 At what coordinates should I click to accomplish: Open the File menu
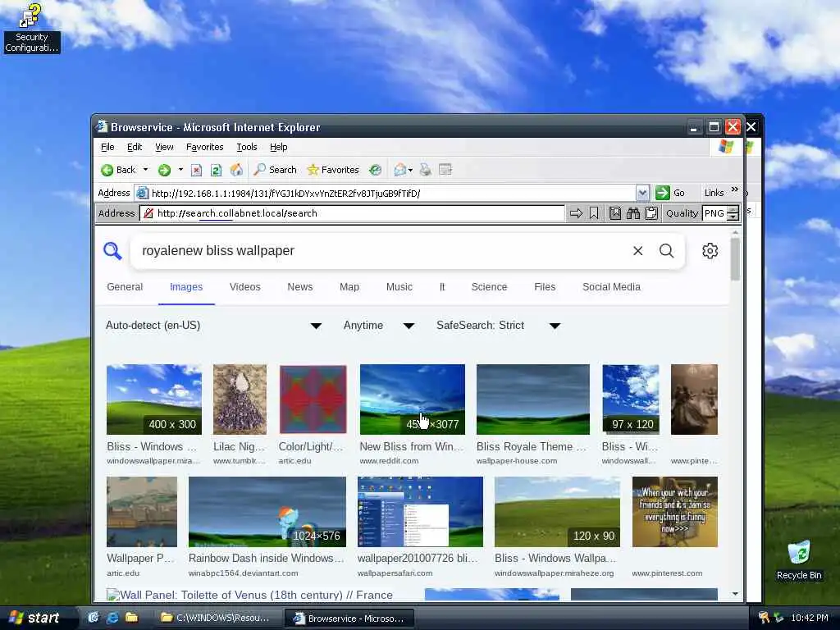pos(107,147)
